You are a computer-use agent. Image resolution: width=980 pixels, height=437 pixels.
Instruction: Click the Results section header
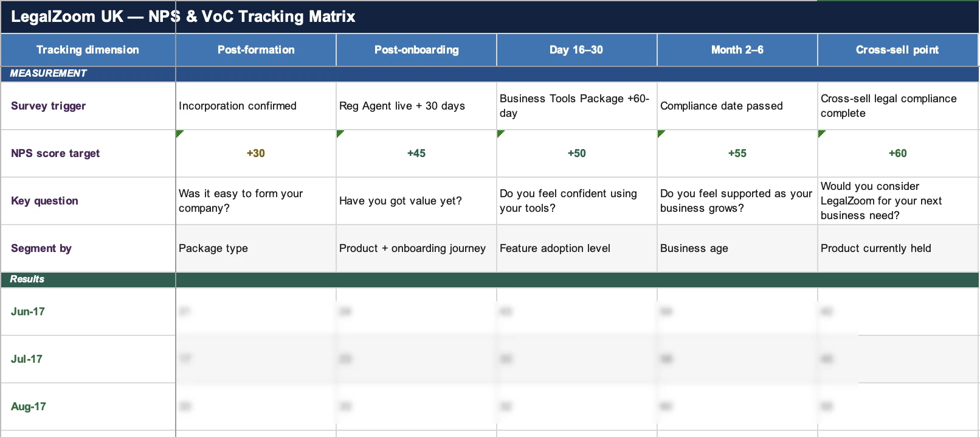(x=27, y=279)
